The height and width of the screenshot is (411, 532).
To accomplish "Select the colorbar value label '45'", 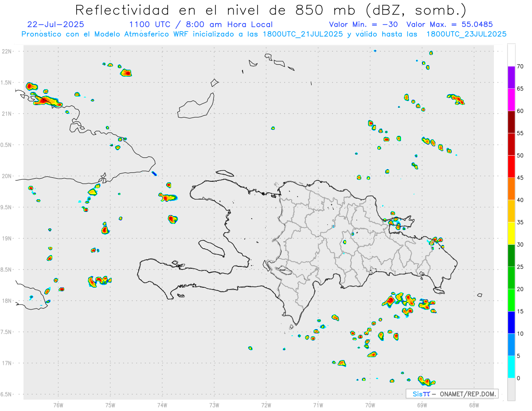I will coord(520,178).
